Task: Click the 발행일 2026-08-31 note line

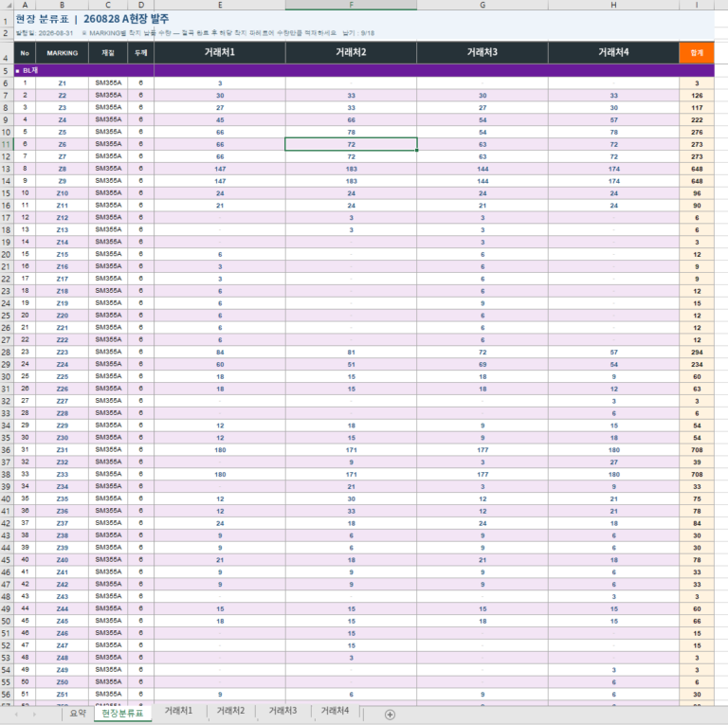Action: click(195, 33)
